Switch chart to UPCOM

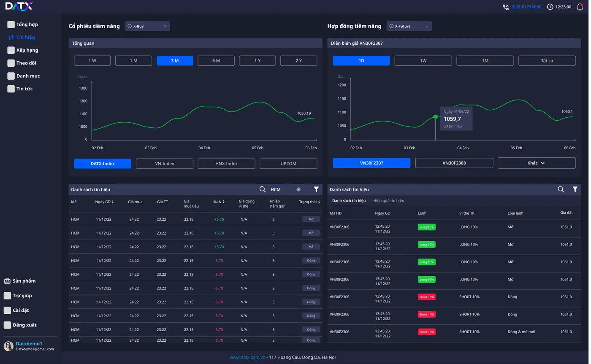click(x=288, y=164)
